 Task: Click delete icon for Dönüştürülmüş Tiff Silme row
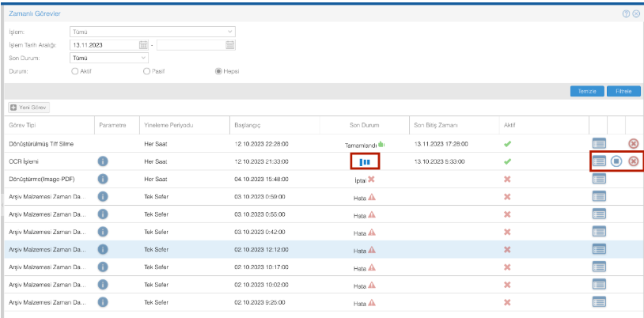(x=633, y=143)
